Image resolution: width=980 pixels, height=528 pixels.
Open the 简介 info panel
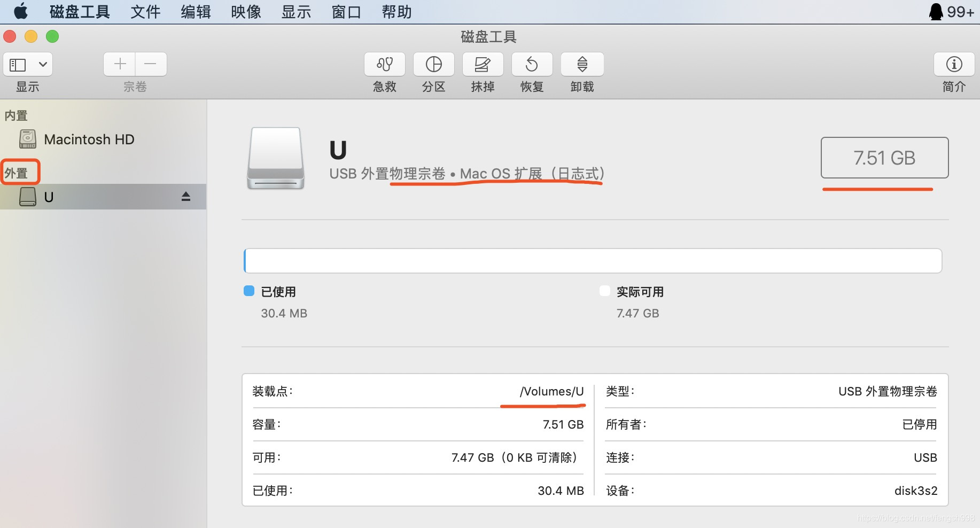click(x=954, y=65)
